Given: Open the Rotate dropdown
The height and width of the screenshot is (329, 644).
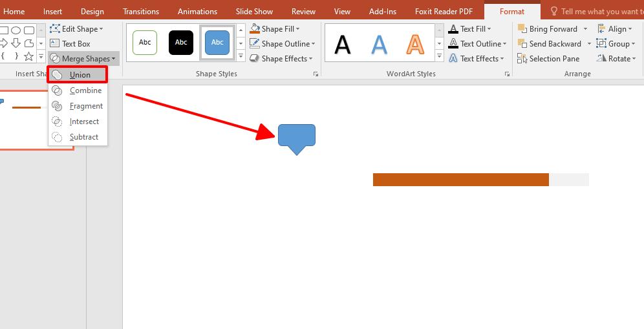Looking at the screenshot, I should point(616,59).
